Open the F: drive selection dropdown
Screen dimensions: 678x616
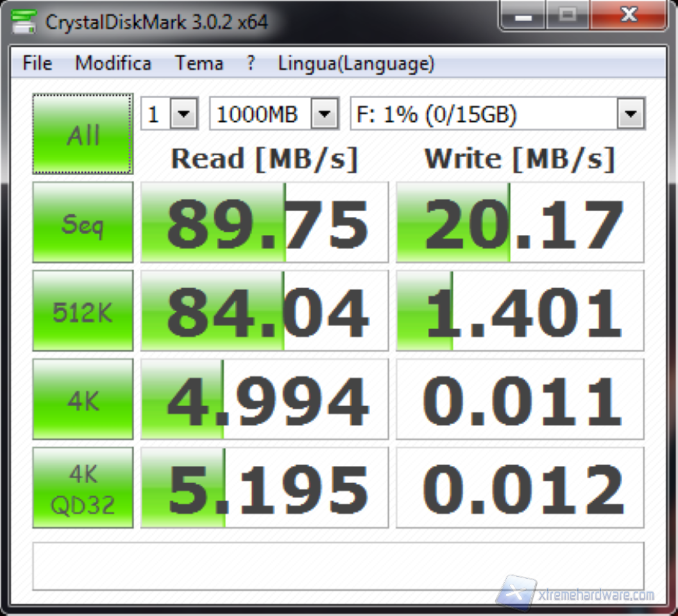[630, 115]
